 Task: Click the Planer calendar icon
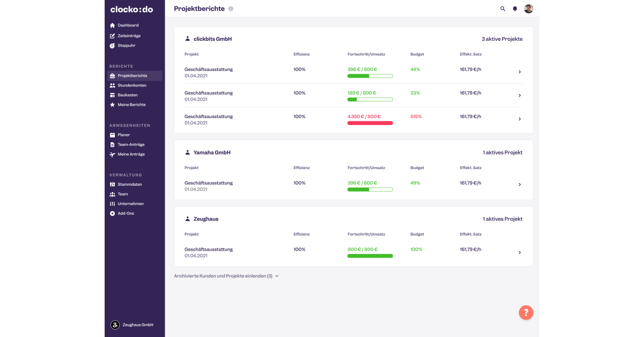112,135
